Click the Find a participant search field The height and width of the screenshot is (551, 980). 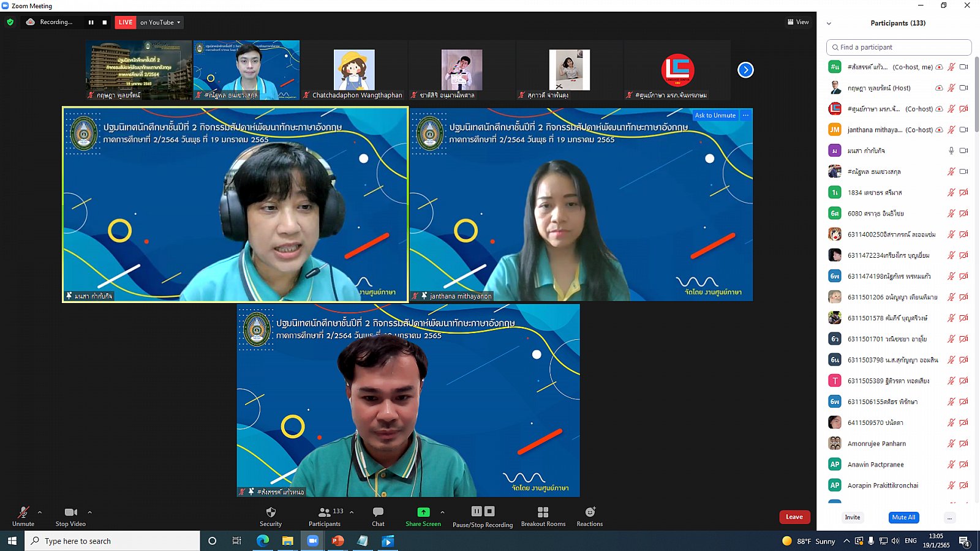[899, 47]
